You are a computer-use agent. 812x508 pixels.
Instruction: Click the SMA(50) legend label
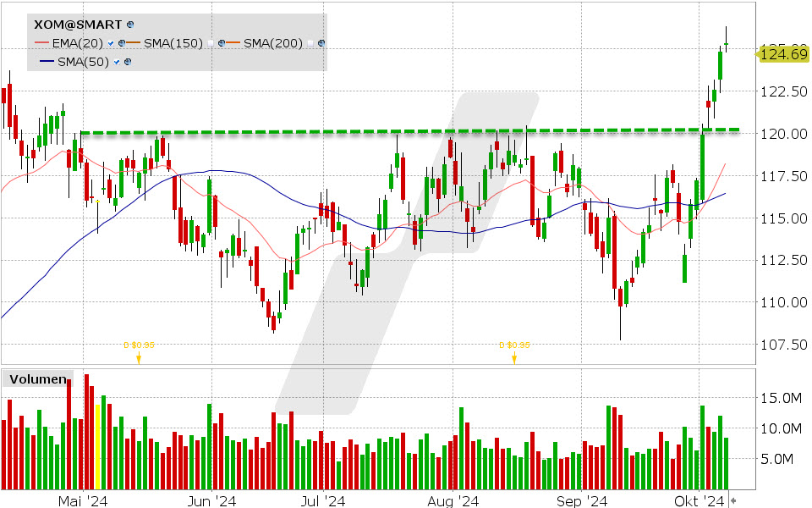84,62
